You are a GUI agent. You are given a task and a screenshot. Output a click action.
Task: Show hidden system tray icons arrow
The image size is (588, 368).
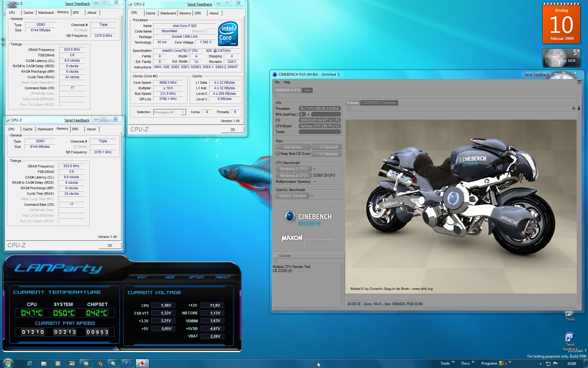541,364
